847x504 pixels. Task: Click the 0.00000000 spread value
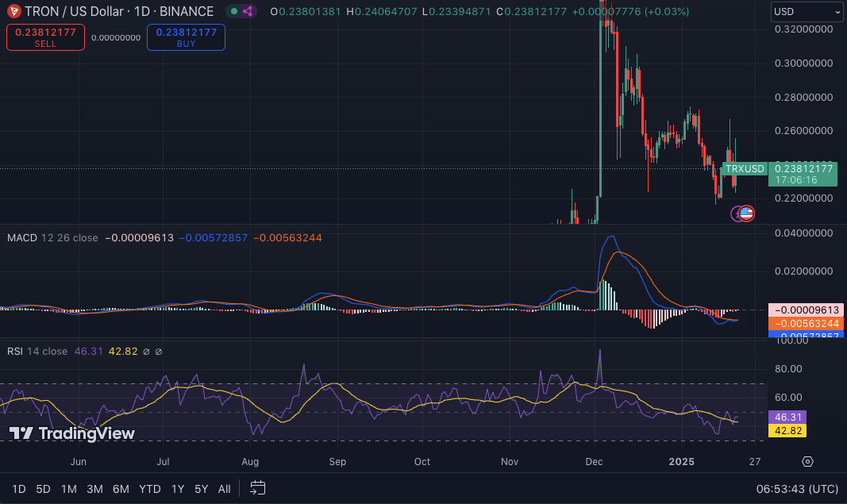(116, 38)
